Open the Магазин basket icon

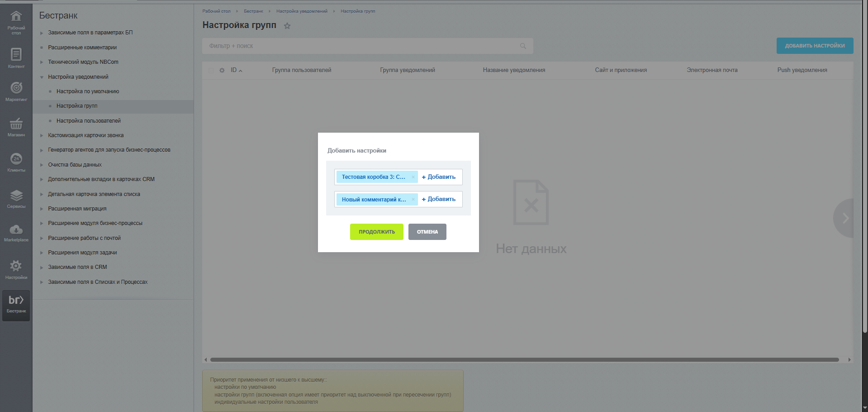click(x=16, y=124)
